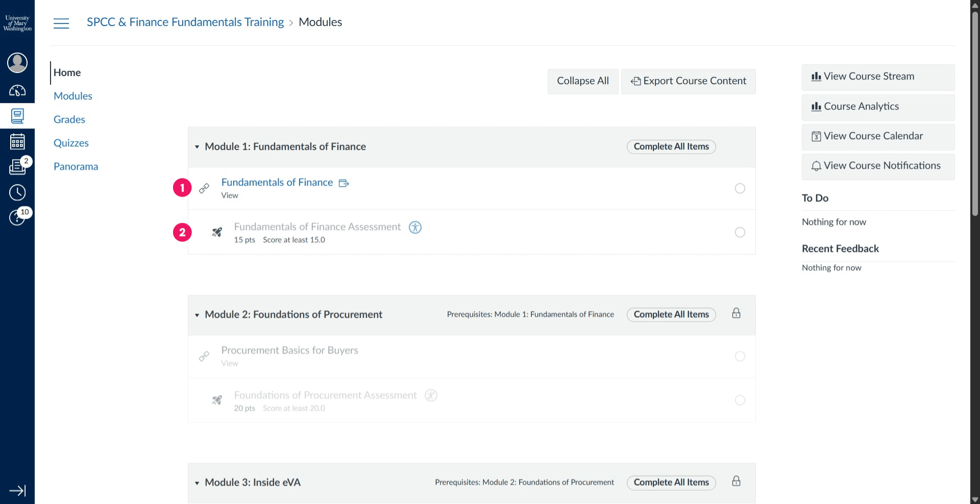Collapse Module 2: Foundations of Procurement
The image size is (980, 504).
[x=197, y=315]
